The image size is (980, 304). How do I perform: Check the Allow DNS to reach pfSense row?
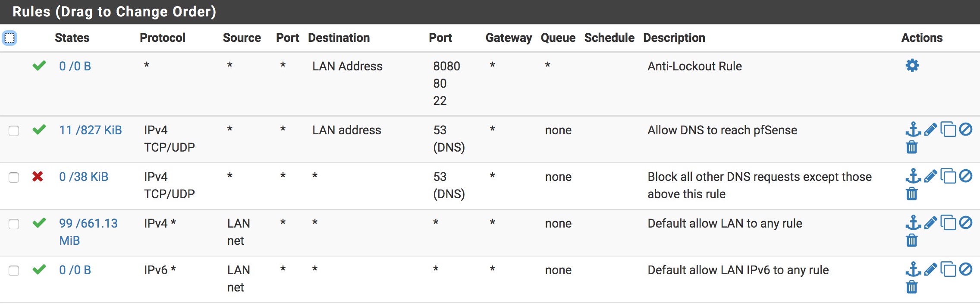point(14,130)
